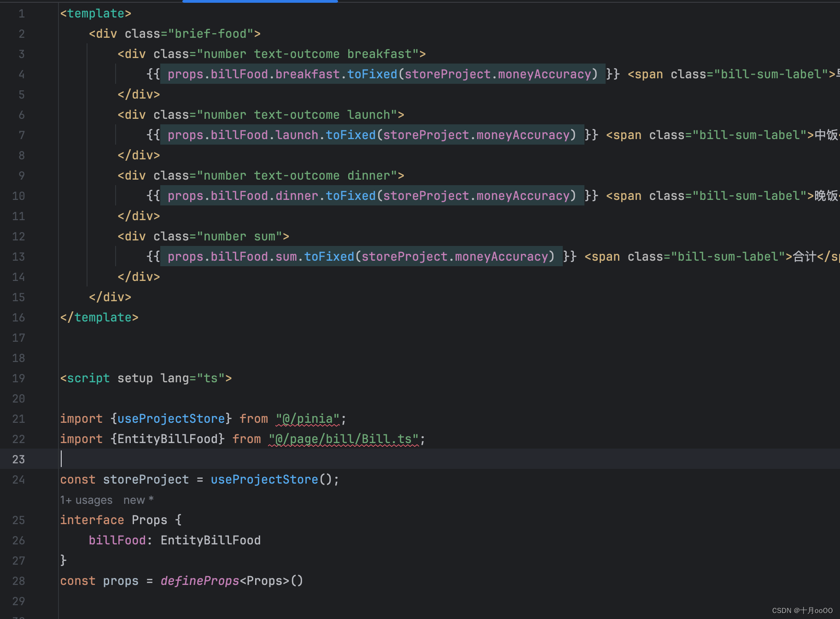Click the defineProps function call
840x619 pixels.
pos(200,581)
